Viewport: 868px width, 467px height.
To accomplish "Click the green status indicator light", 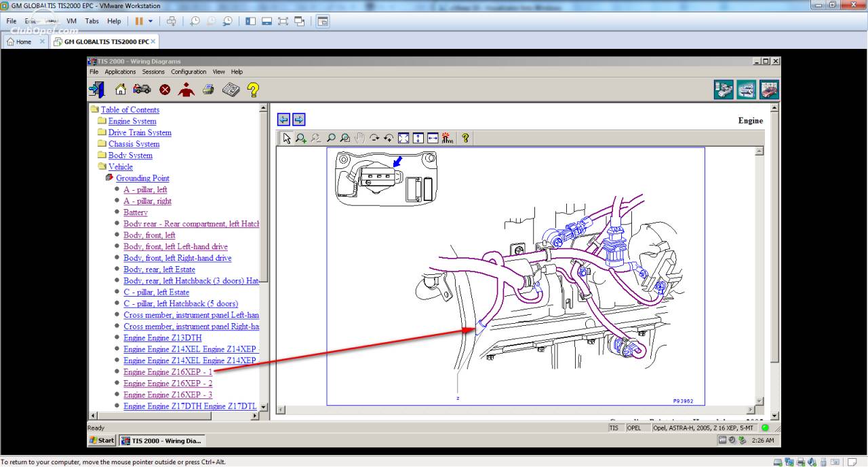I will pyautogui.click(x=766, y=428).
